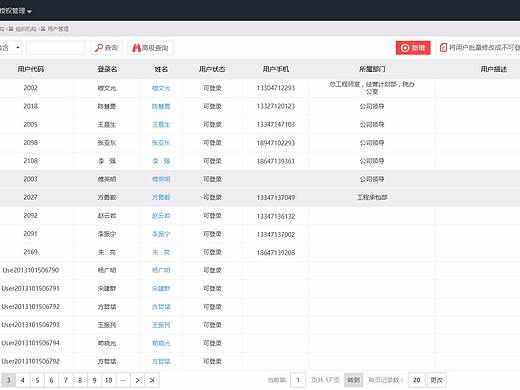Sort by the 所属部门 column header
The image size is (520, 390).
(372, 69)
